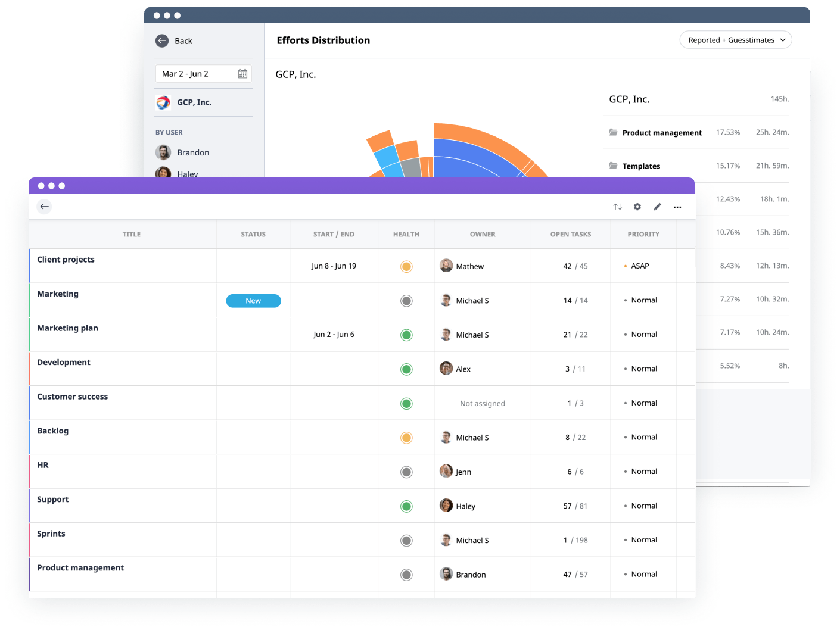
Task: Select the edit pencil icon
Action: [x=657, y=207]
